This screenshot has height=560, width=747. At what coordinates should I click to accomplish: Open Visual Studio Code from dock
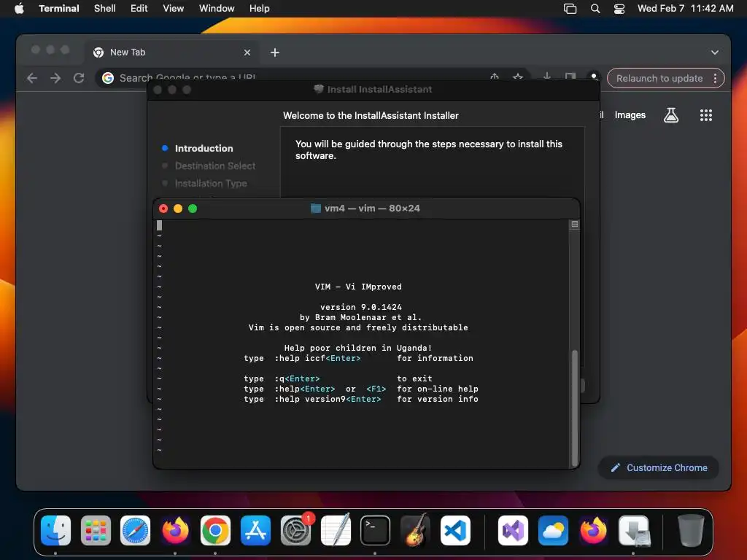point(455,530)
